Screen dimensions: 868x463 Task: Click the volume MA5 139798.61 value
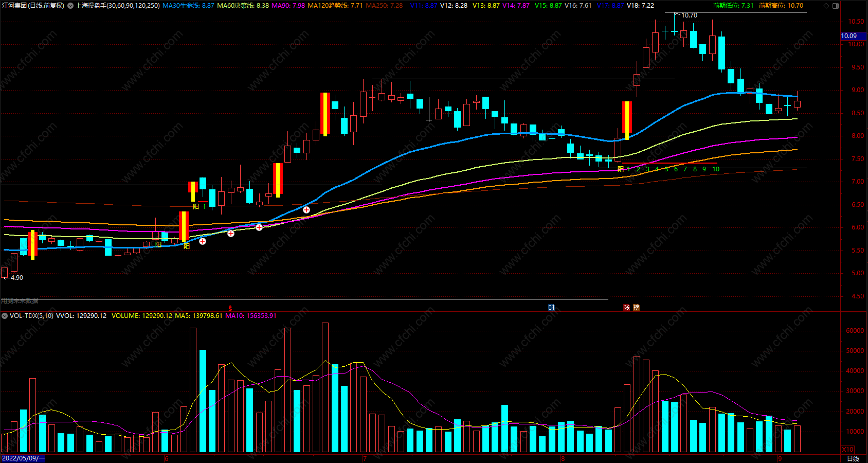pos(198,316)
